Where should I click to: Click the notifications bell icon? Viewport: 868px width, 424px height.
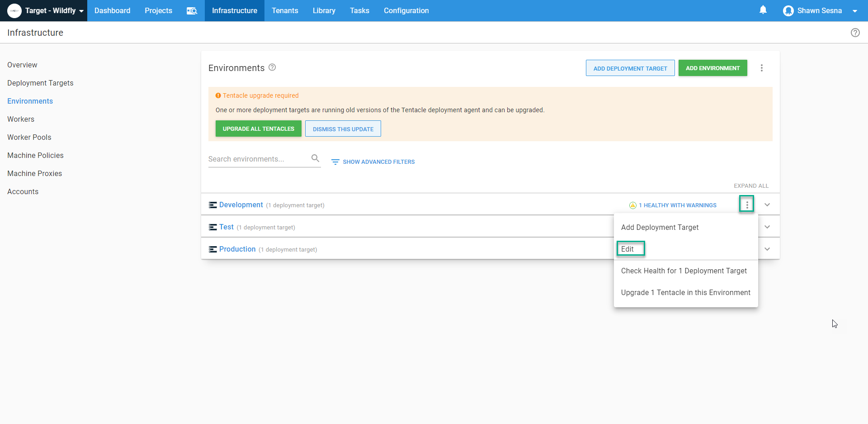[x=763, y=10]
